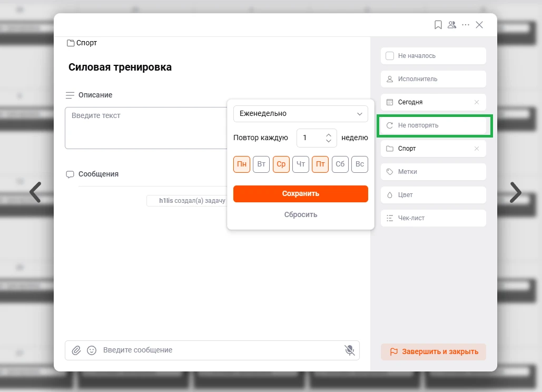Select Сб weekday for repeat
This screenshot has width=542, height=392.
point(340,164)
